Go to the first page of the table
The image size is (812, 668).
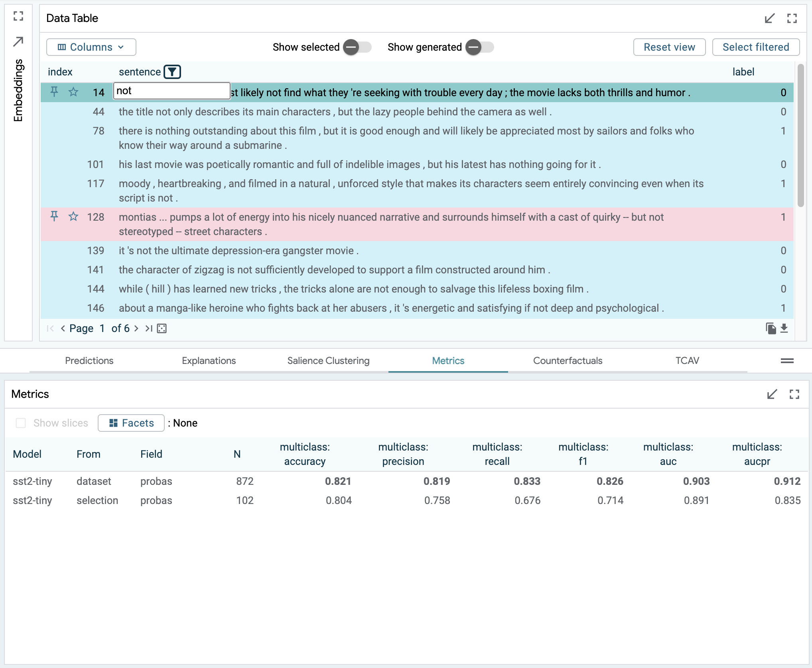point(50,328)
